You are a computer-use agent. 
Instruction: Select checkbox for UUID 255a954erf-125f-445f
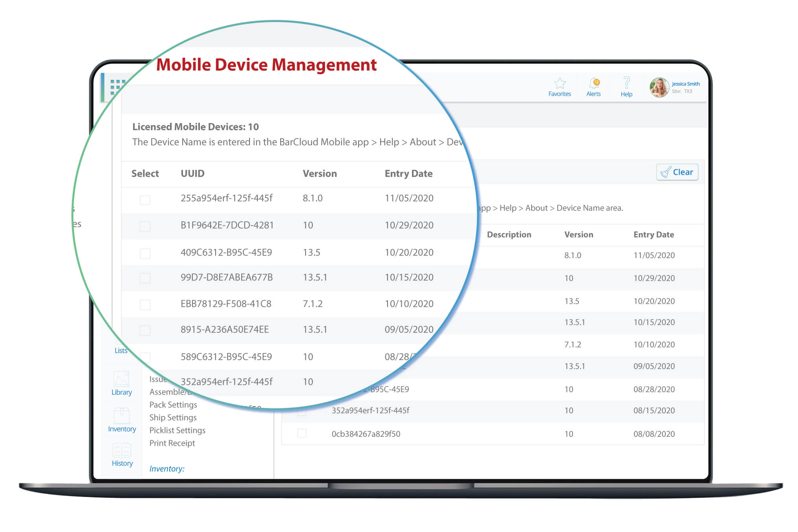145,200
